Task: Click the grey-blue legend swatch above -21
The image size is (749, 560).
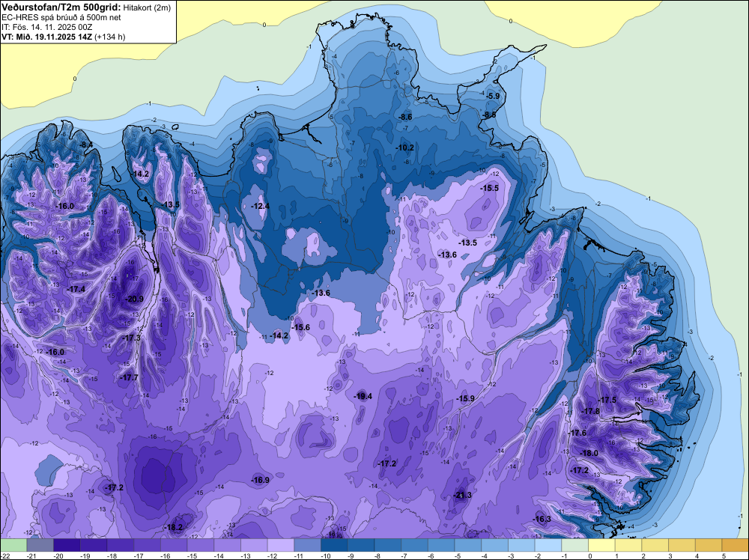Action: [40, 545]
